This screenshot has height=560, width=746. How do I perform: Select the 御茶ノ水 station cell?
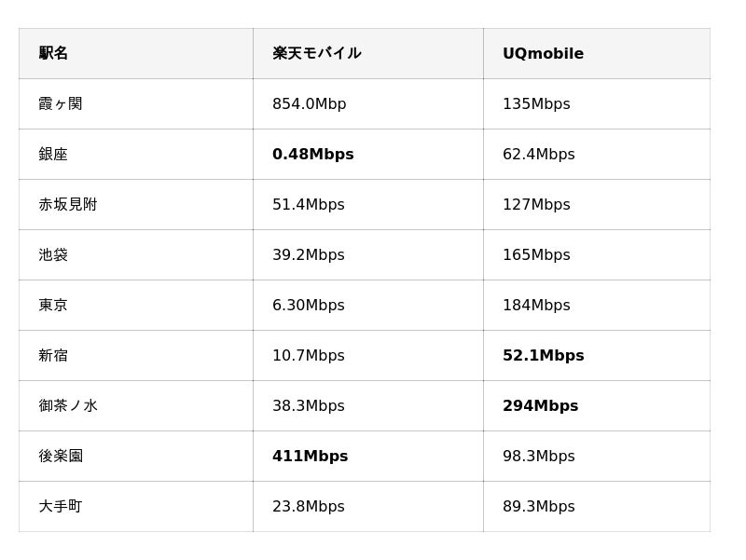click(x=68, y=405)
